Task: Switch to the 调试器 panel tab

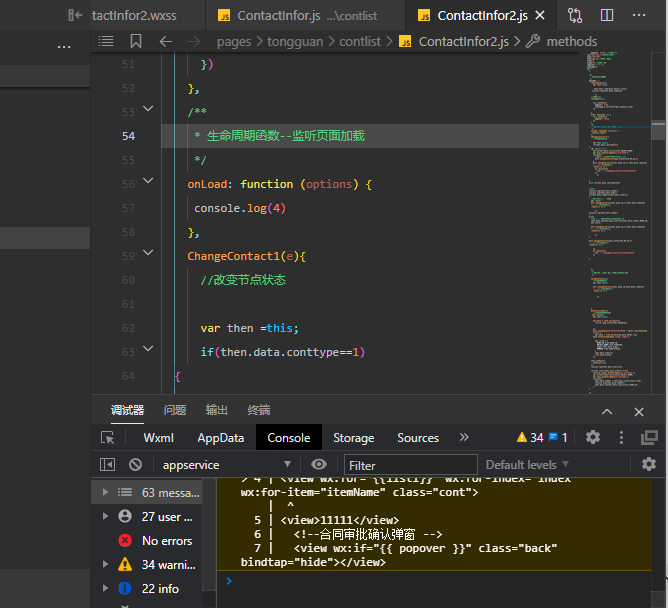Action: [x=127, y=410]
